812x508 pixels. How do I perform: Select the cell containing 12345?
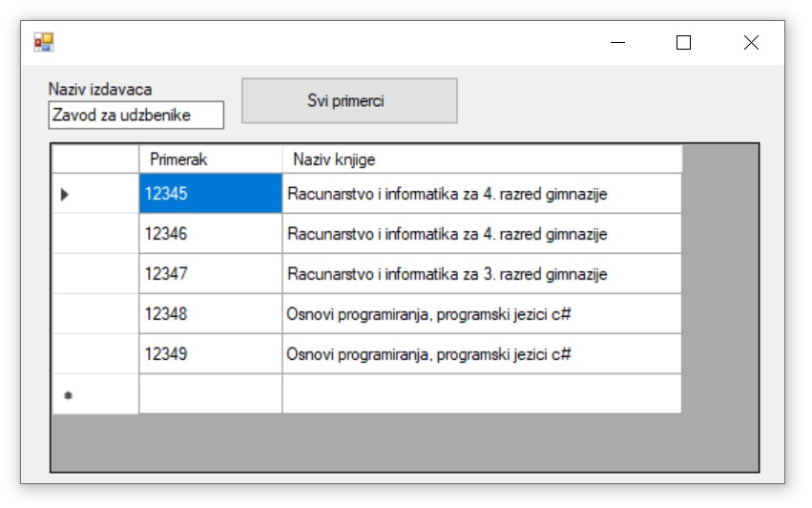[x=210, y=194]
